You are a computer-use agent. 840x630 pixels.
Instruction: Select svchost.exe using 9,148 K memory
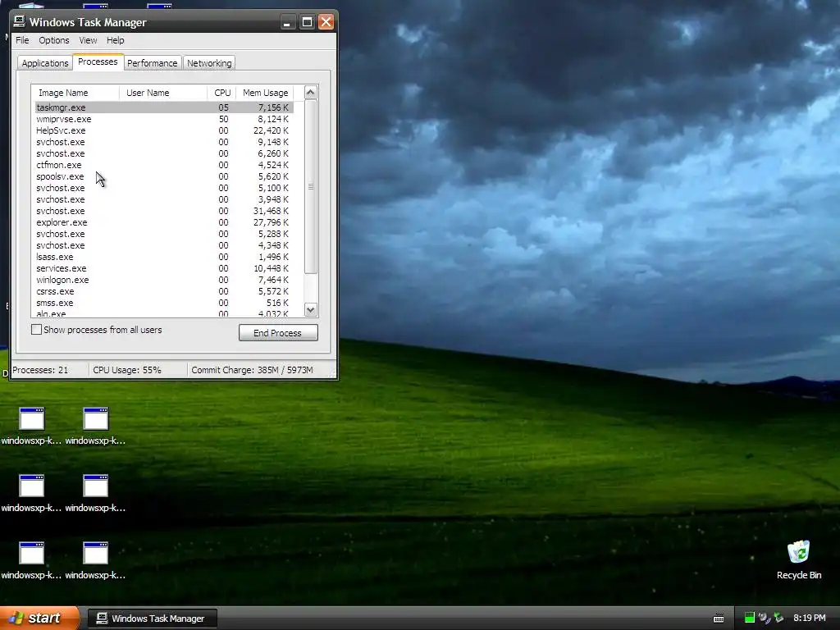(164, 142)
